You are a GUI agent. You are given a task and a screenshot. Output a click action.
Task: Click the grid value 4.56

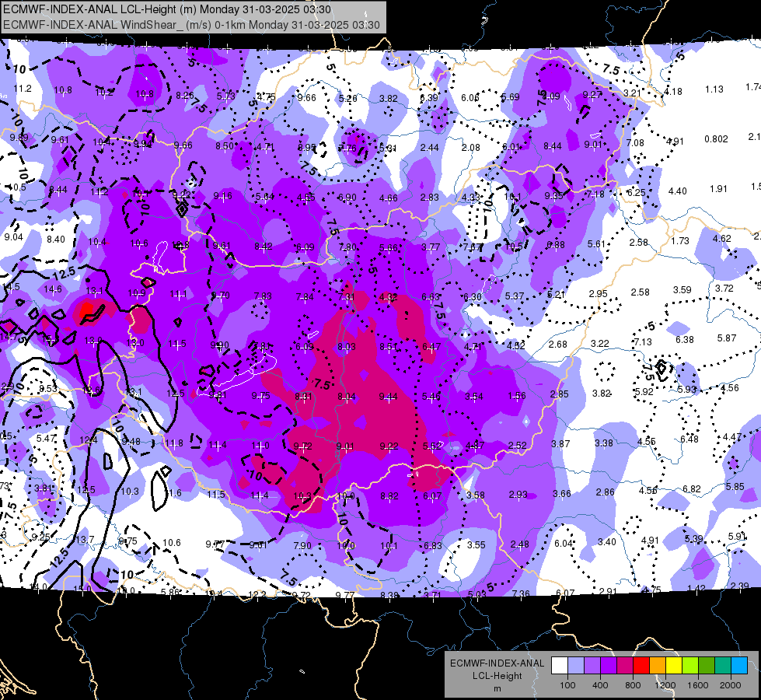tap(729, 388)
